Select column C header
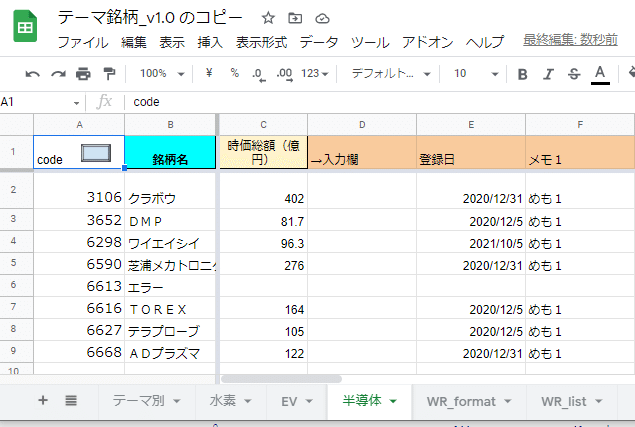This screenshot has height=427, width=635. pos(263,125)
